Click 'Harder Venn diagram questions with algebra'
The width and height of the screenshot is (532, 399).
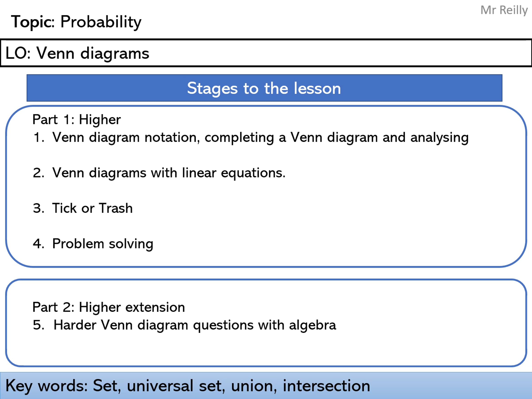pyautogui.click(x=195, y=325)
